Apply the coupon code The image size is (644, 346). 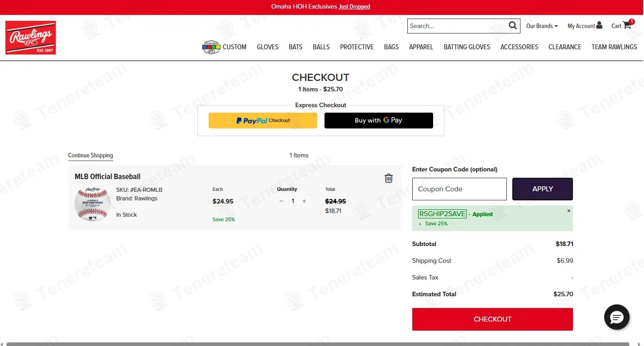pyautogui.click(x=542, y=189)
